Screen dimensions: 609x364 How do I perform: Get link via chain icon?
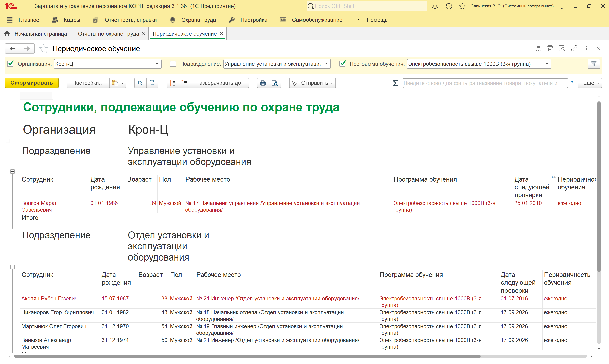coord(574,48)
